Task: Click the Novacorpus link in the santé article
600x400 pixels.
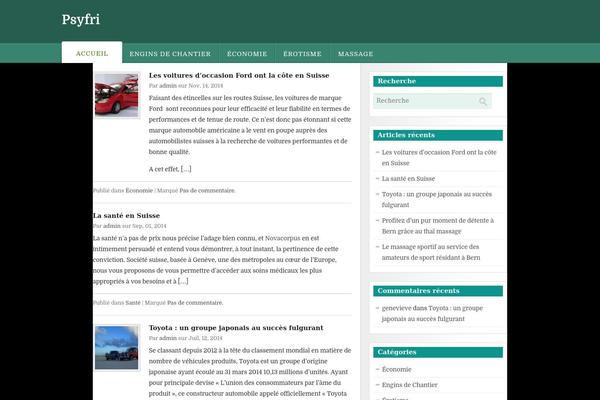Action: click(283, 238)
